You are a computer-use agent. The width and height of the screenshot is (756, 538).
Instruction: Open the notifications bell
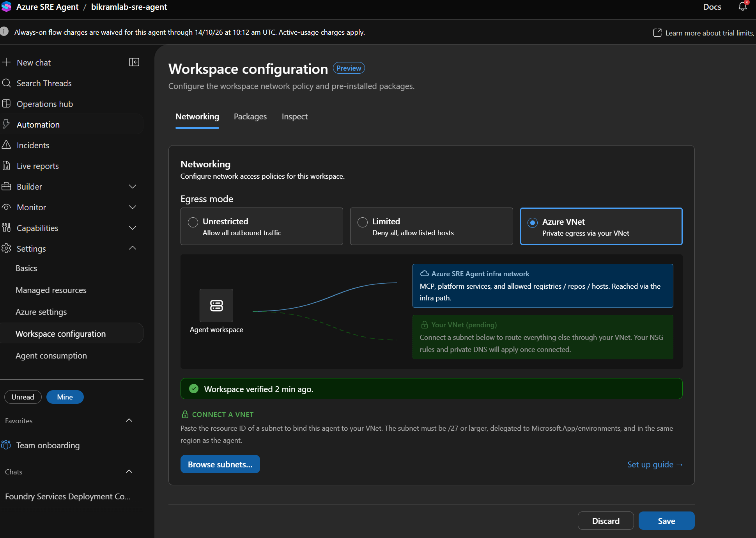pos(743,6)
